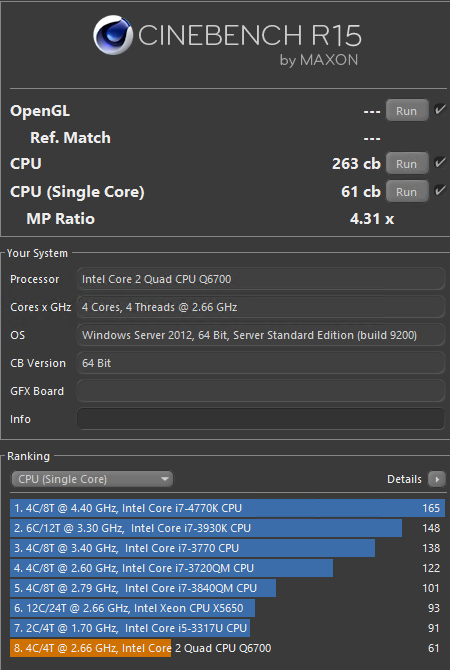Toggle the CPU test checkbox
The width and height of the screenshot is (450, 670).
[440, 163]
